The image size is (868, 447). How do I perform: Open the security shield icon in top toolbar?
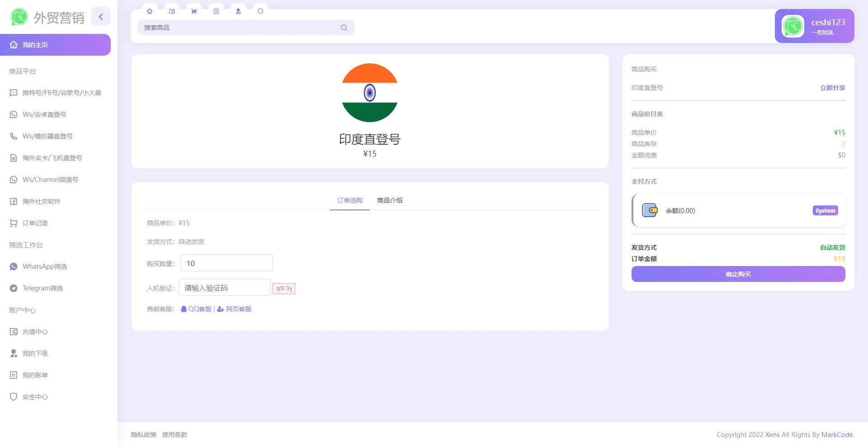tap(260, 11)
